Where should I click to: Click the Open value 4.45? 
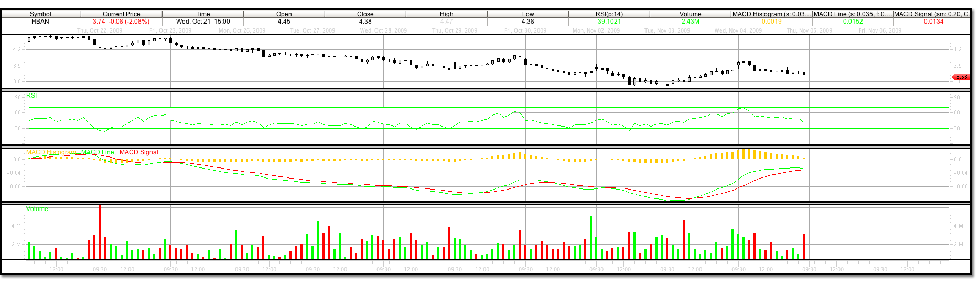[284, 22]
